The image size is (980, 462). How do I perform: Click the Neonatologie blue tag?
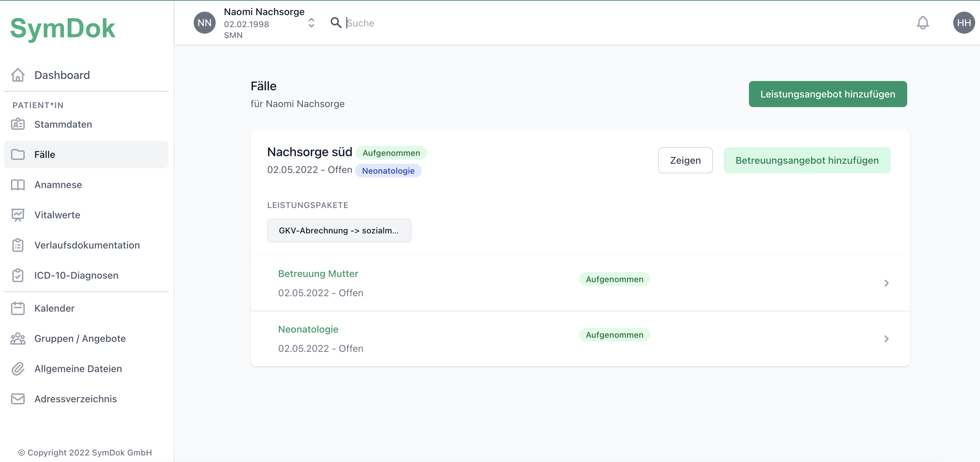[388, 171]
